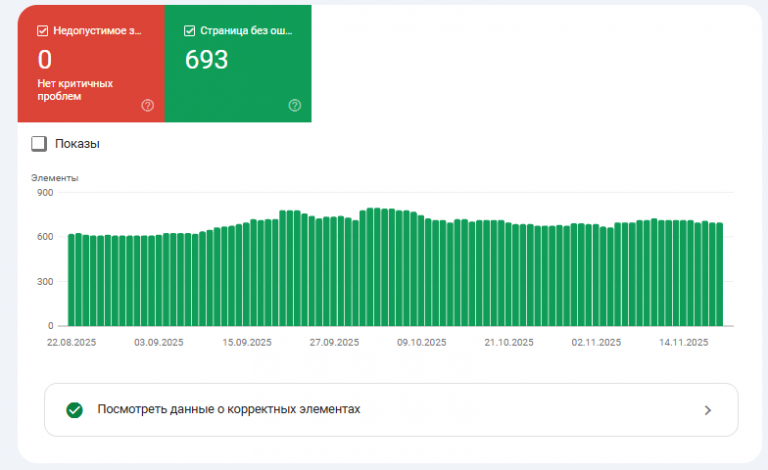The height and width of the screenshot is (470, 768).
Task: Uncheck the Страница без ош... checkbox
Action: pos(190,31)
